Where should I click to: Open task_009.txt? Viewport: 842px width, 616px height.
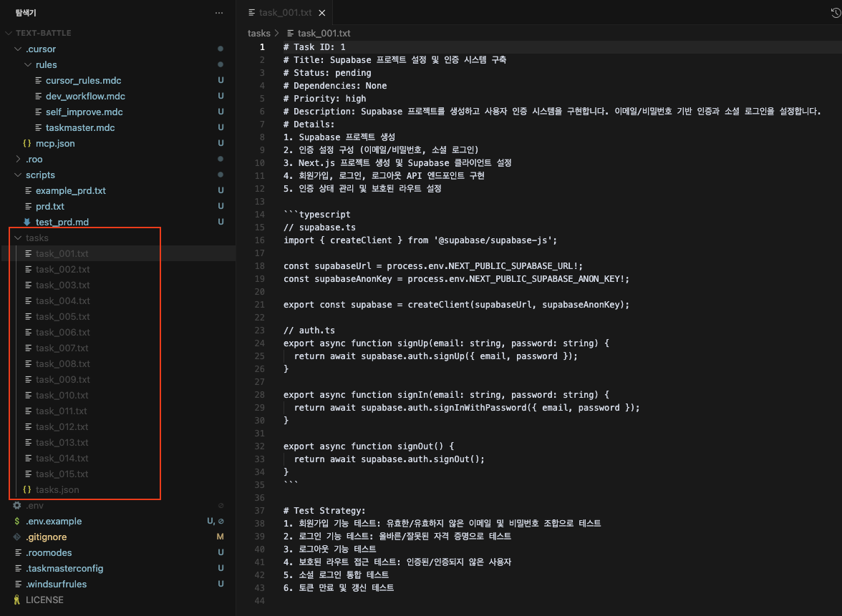62,379
